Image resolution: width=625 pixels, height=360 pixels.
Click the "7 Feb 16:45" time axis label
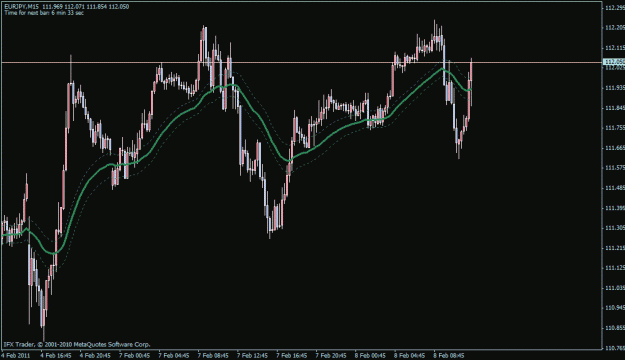point(292,355)
